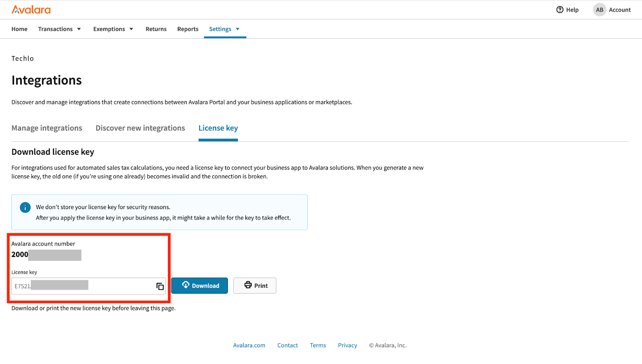Image resolution: width=642 pixels, height=364 pixels.
Task: Expand the Transactions menu arrow
Action: point(79,29)
